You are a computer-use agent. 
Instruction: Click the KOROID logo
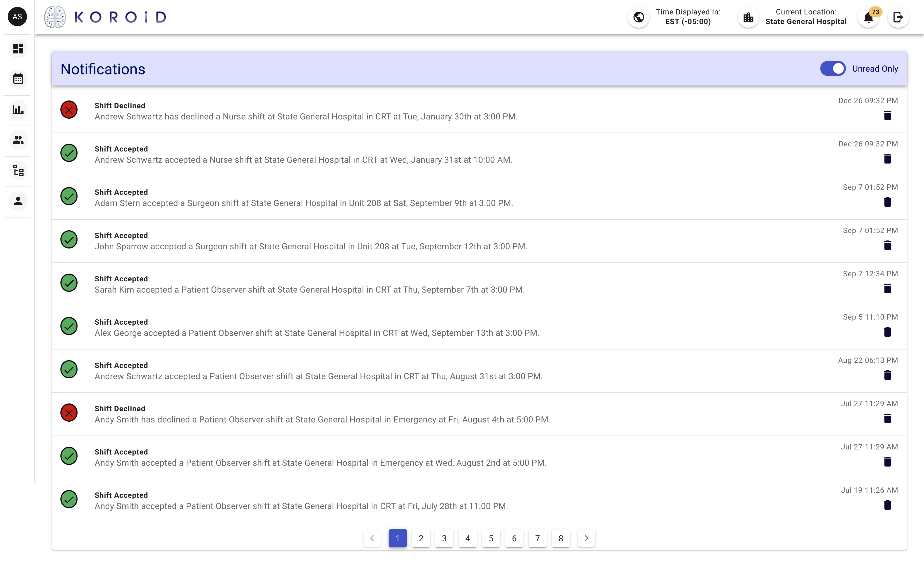tap(105, 17)
